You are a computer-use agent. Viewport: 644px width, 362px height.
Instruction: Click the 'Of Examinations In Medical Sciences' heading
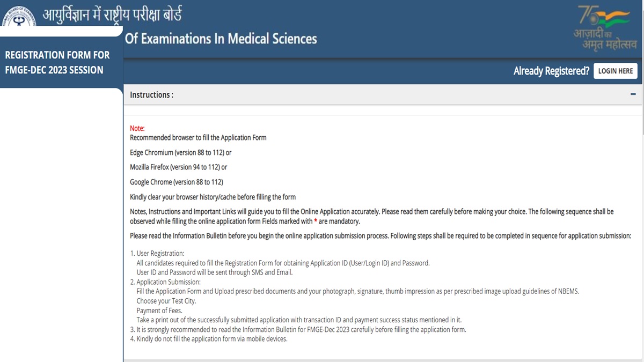coord(221,39)
